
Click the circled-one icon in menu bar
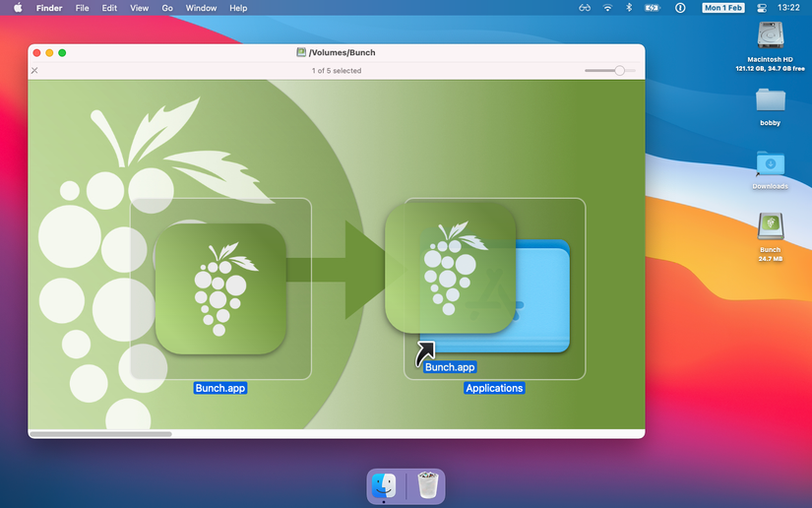680,8
